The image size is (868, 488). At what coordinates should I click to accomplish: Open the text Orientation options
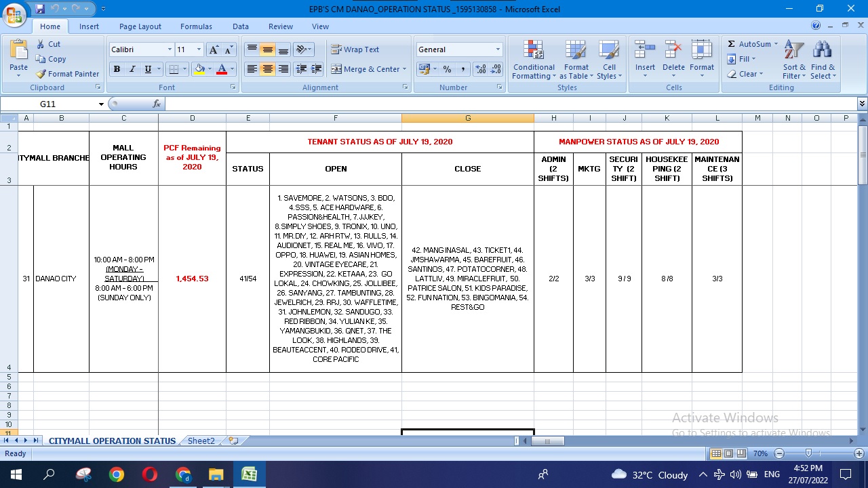302,49
